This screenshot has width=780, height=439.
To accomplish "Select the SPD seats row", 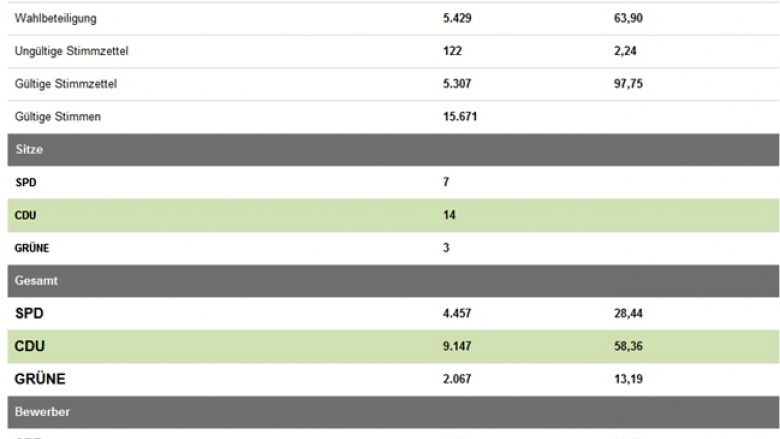I will tap(393, 182).
